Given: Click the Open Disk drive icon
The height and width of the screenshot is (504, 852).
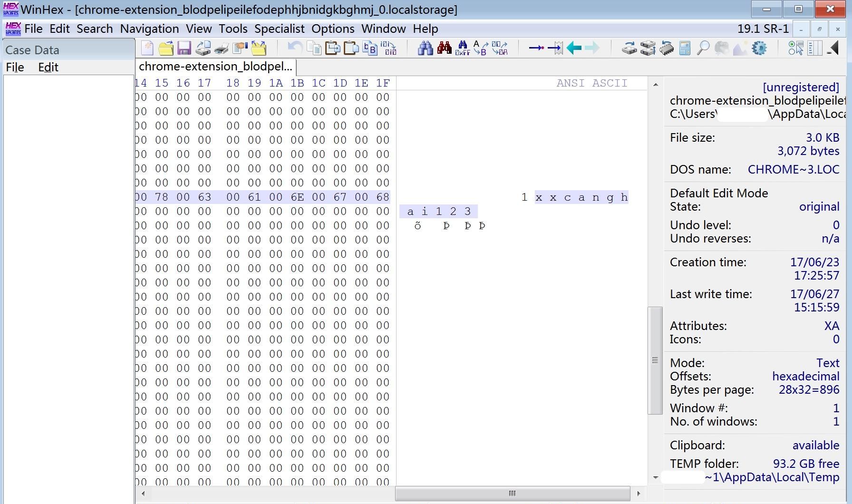Looking at the screenshot, I should pyautogui.click(x=629, y=48).
